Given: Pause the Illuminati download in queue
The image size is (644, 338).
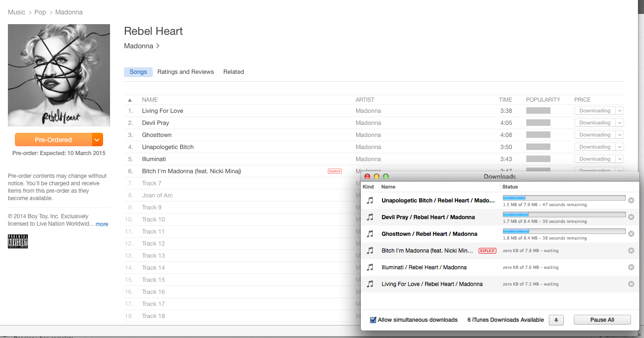Looking at the screenshot, I should click(631, 267).
